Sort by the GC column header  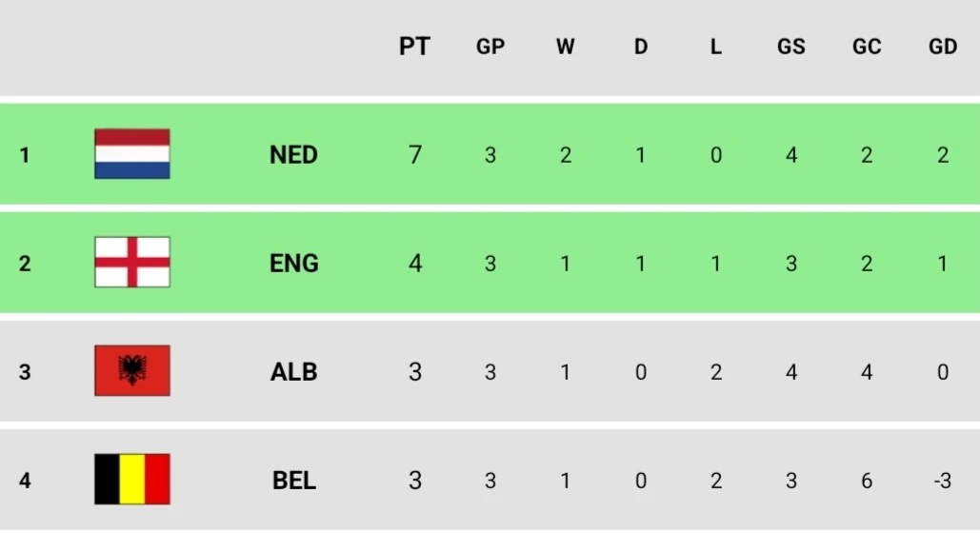pyautogui.click(x=867, y=47)
